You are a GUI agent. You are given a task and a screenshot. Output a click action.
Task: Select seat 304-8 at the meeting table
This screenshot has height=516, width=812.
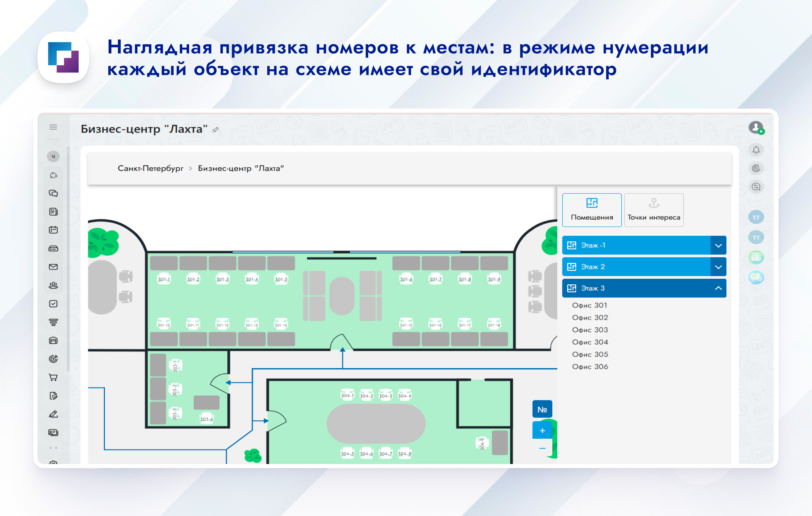(x=405, y=453)
